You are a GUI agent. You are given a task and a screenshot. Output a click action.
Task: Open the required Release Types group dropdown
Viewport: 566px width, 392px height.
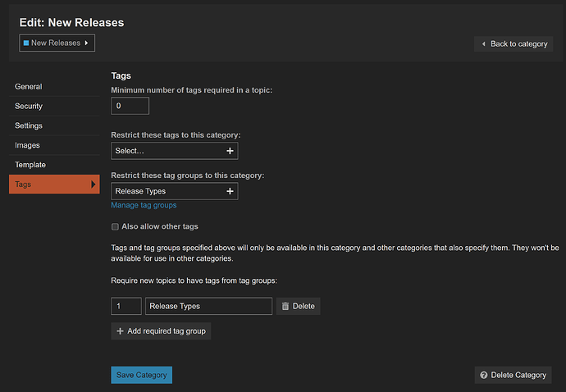click(x=208, y=306)
